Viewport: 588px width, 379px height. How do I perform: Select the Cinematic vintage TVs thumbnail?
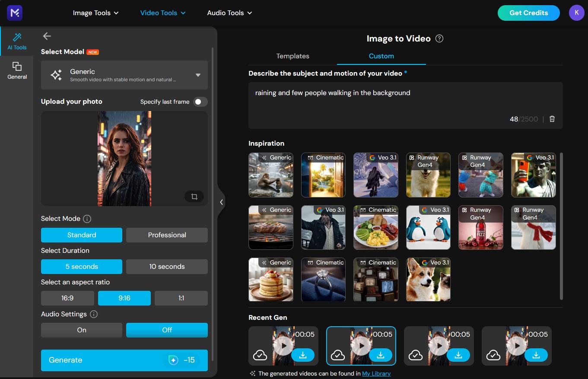point(376,280)
